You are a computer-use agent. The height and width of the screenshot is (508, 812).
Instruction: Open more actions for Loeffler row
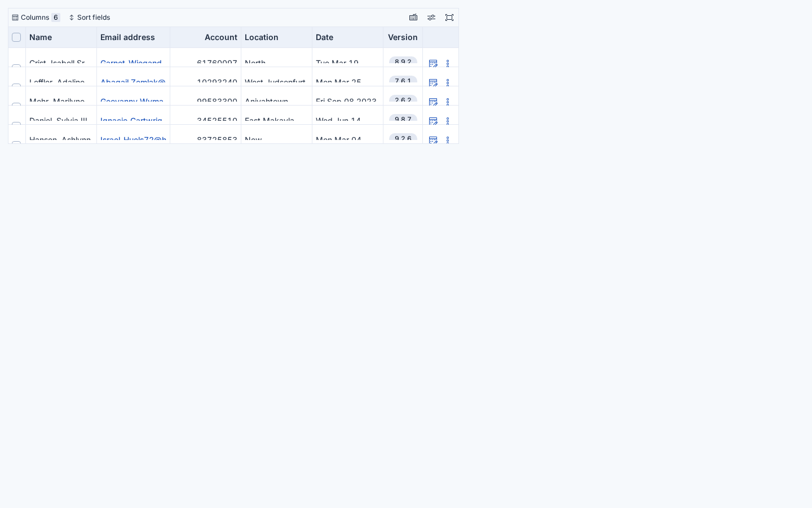click(x=448, y=82)
